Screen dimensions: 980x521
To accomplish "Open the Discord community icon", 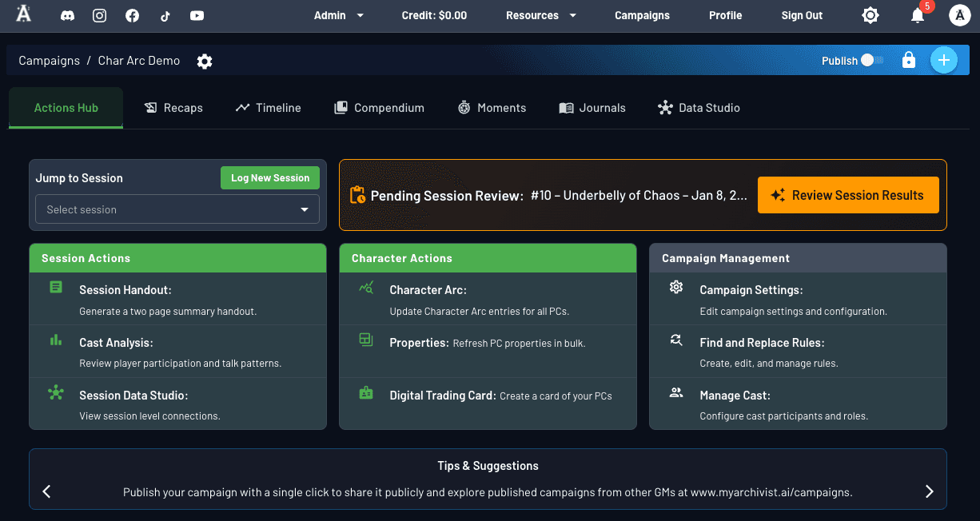I will [x=67, y=15].
